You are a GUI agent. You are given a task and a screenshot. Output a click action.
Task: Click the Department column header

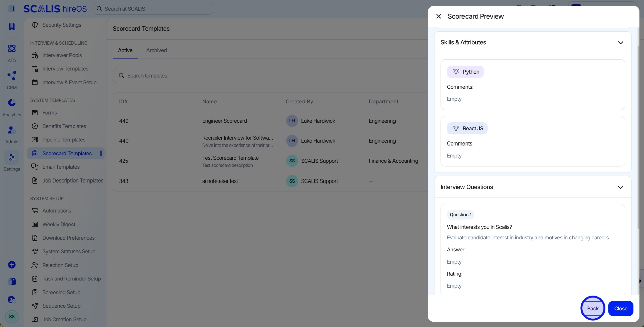tap(383, 102)
